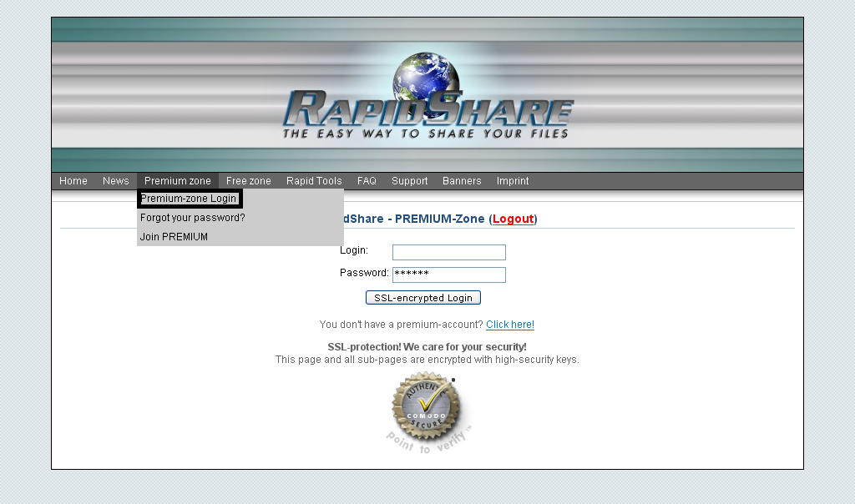The image size is (855, 504).
Task: Click the red Logout link
Action: pos(514,219)
